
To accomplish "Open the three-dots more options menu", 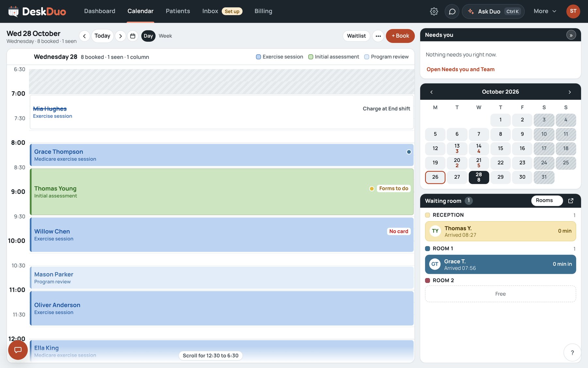I will (x=378, y=36).
